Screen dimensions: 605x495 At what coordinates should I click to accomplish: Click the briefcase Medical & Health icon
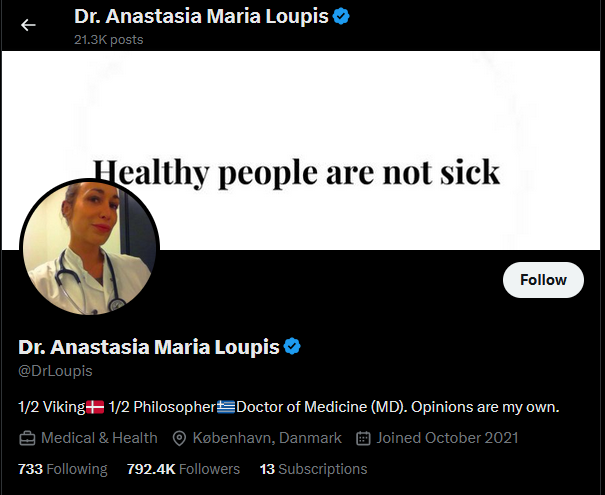click(x=27, y=438)
